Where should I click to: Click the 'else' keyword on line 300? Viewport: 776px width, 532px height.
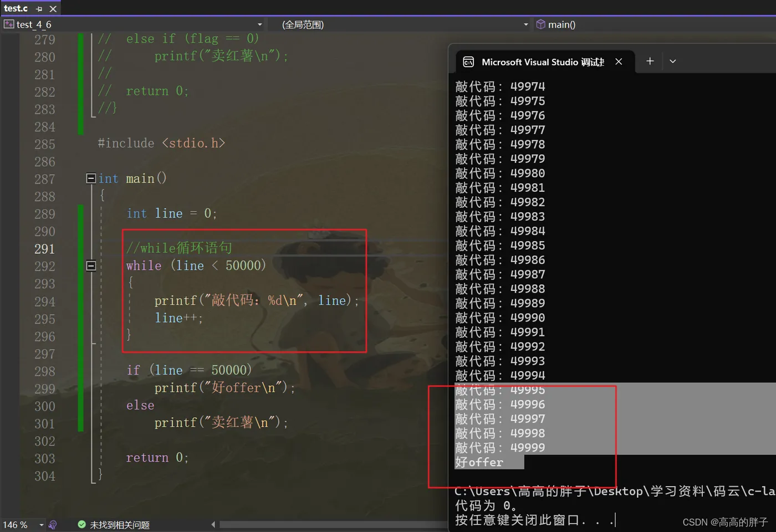point(140,406)
